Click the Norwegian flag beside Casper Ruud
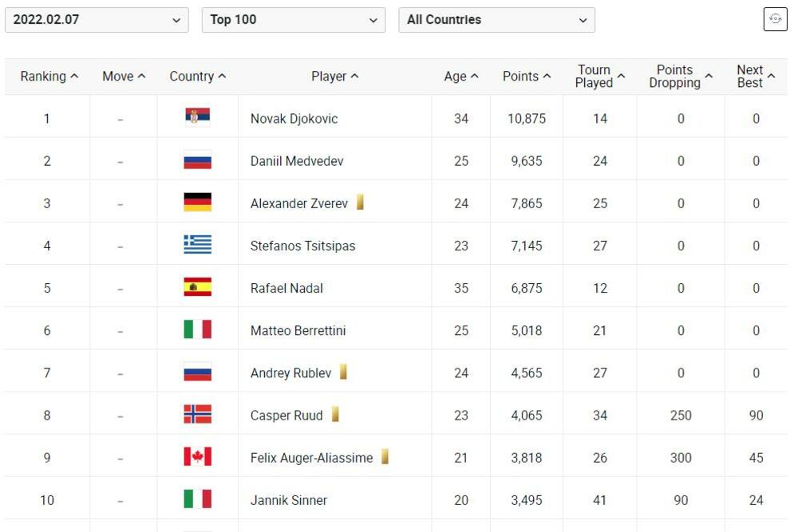 click(196, 414)
